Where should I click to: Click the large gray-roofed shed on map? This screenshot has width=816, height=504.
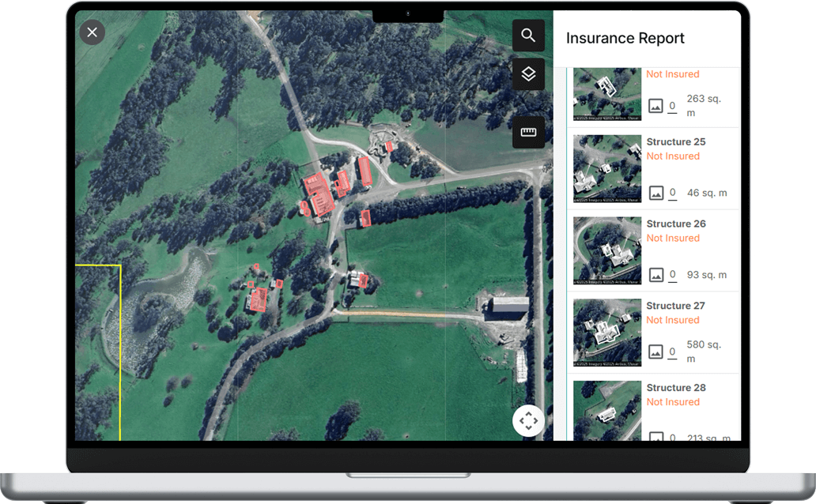[509, 305]
